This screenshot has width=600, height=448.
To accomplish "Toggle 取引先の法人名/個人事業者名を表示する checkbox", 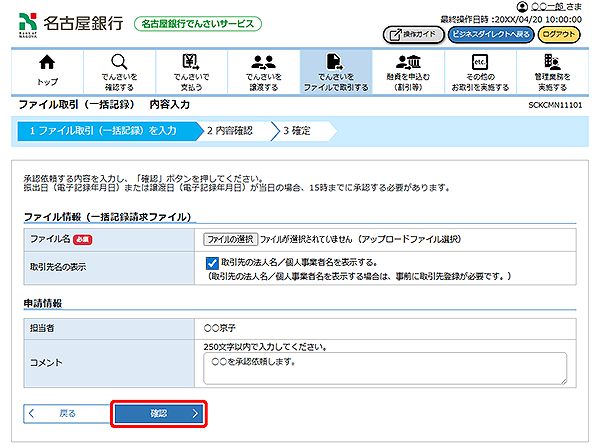I will pos(213,263).
